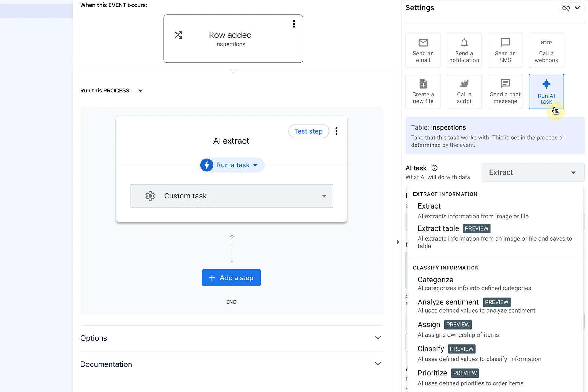Open the AI task Extract dropdown
Screen dimensions: 588x392
[533, 172]
